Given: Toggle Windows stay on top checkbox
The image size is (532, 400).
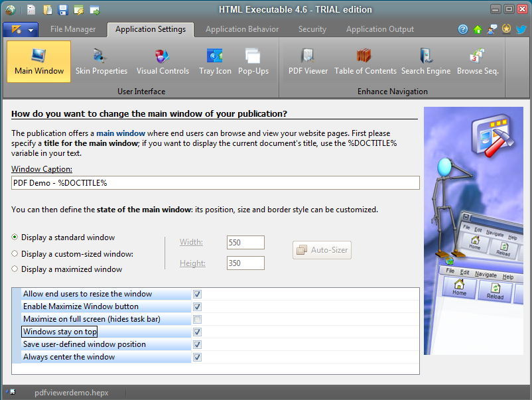Looking at the screenshot, I should (x=197, y=332).
